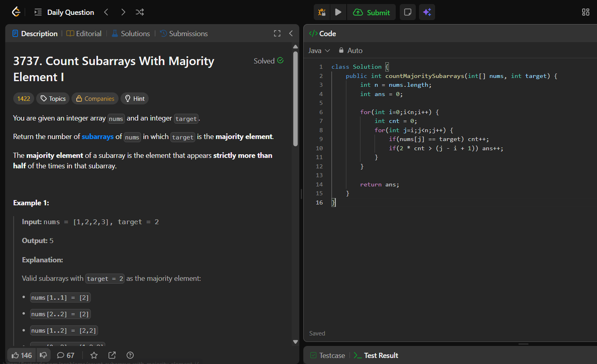
Task: Follow the blue 'subarrays' link
Action: 98,136
